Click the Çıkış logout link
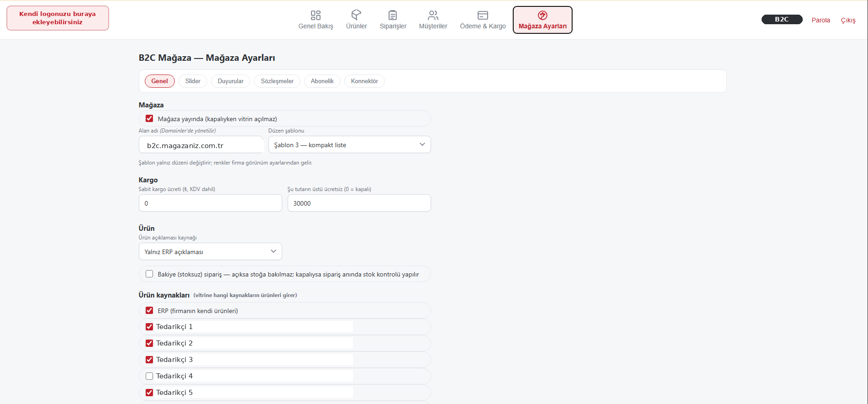 848,20
